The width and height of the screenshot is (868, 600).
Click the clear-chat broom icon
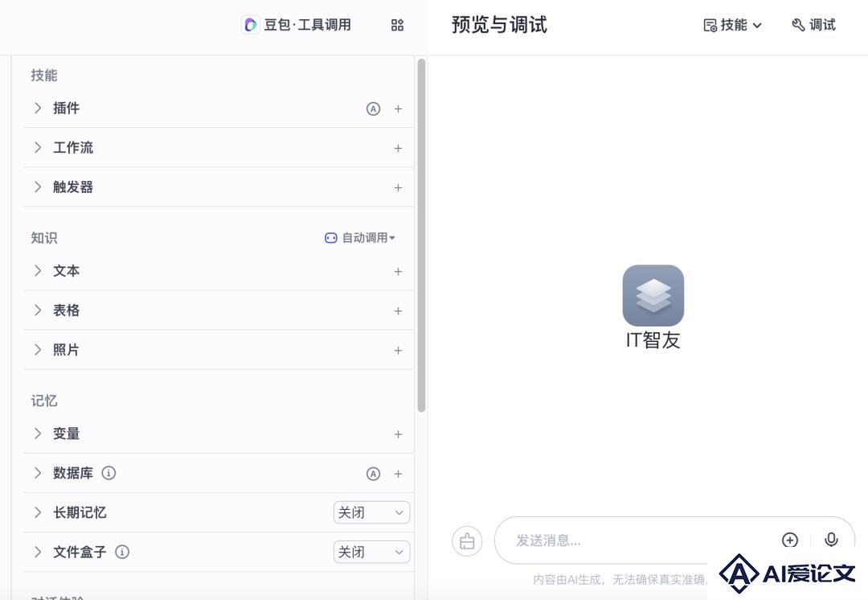(x=467, y=540)
